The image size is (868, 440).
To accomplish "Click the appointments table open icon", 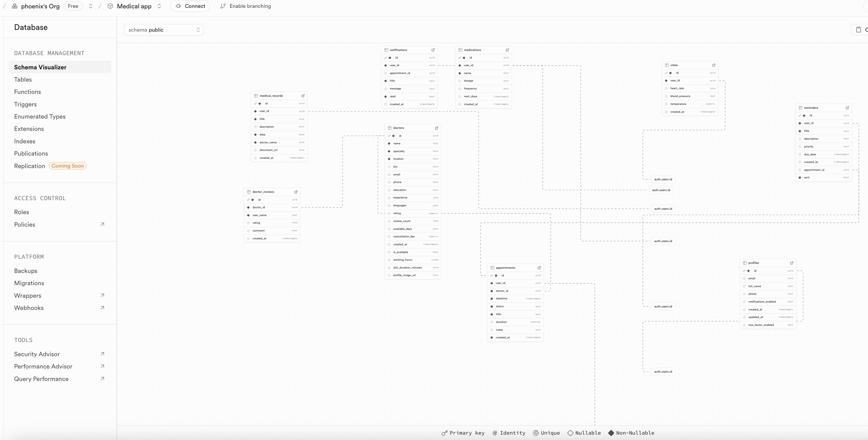I will point(539,268).
